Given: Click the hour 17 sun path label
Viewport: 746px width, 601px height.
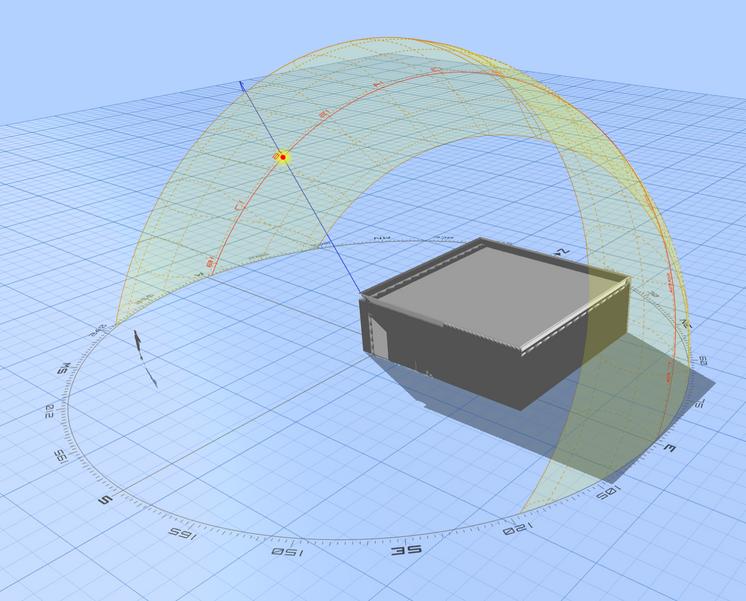Looking at the screenshot, I should click(240, 206).
